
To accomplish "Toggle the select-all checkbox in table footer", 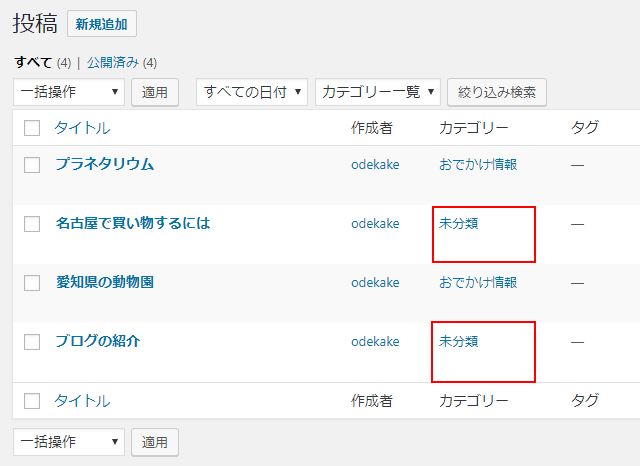I will pos(32,401).
